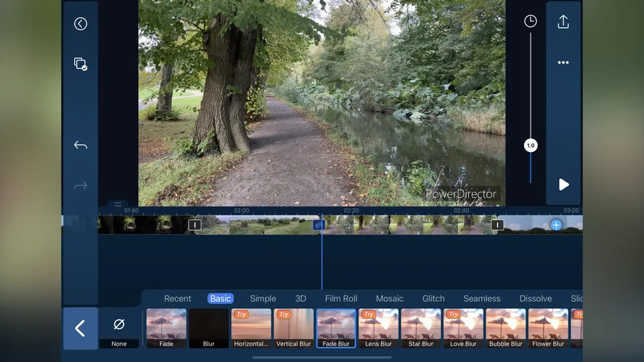The image size is (644, 362).
Task: Click the clock duration icon
Action: click(530, 21)
